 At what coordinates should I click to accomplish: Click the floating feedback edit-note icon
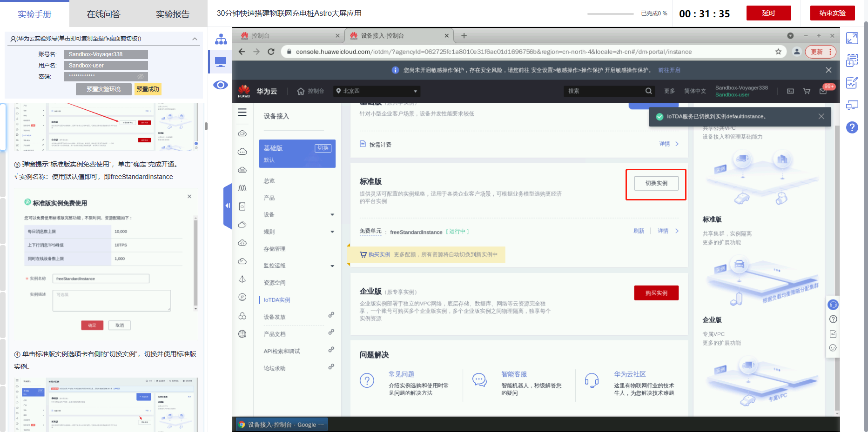click(x=833, y=334)
